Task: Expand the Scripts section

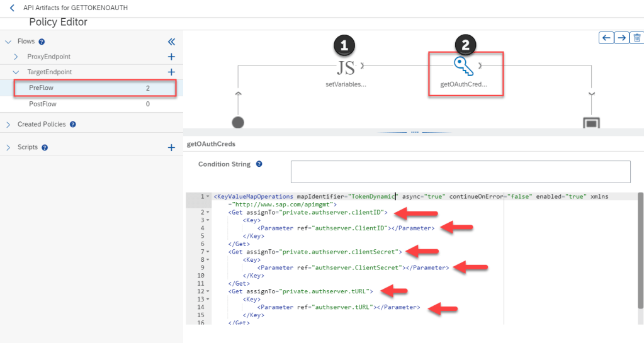Action: click(x=8, y=147)
